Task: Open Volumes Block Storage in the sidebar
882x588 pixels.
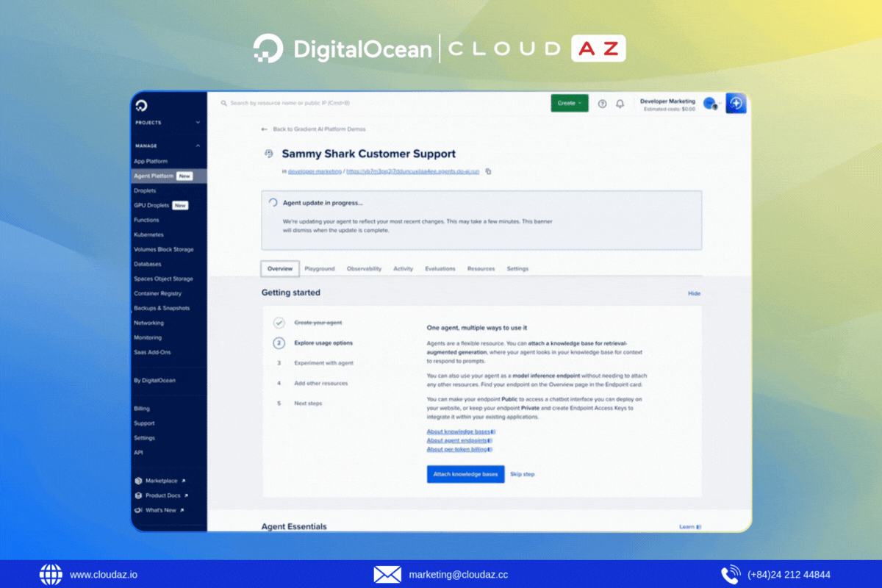Action: tap(164, 249)
